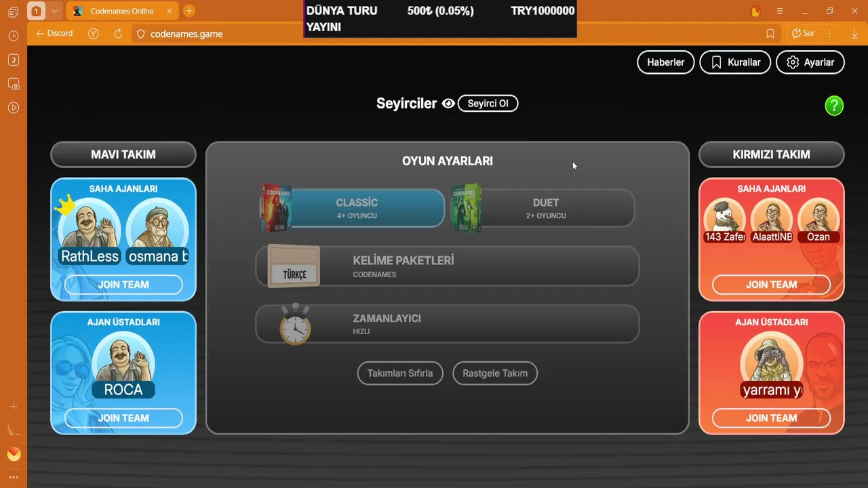This screenshot has width=868, height=488.
Task: Bookmark this page from the address bar
Action: [770, 34]
